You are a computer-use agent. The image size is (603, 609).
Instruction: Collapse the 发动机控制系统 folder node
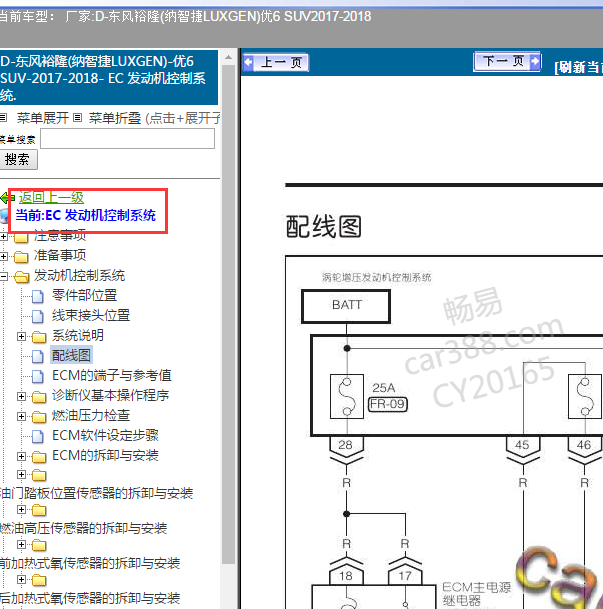click(3, 276)
